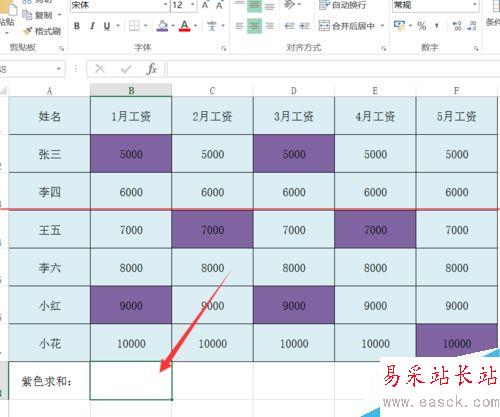This screenshot has width=500, height=417.
Task: Apply the purple fill color bucket
Action: pyautogui.click(x=162, y=26)
